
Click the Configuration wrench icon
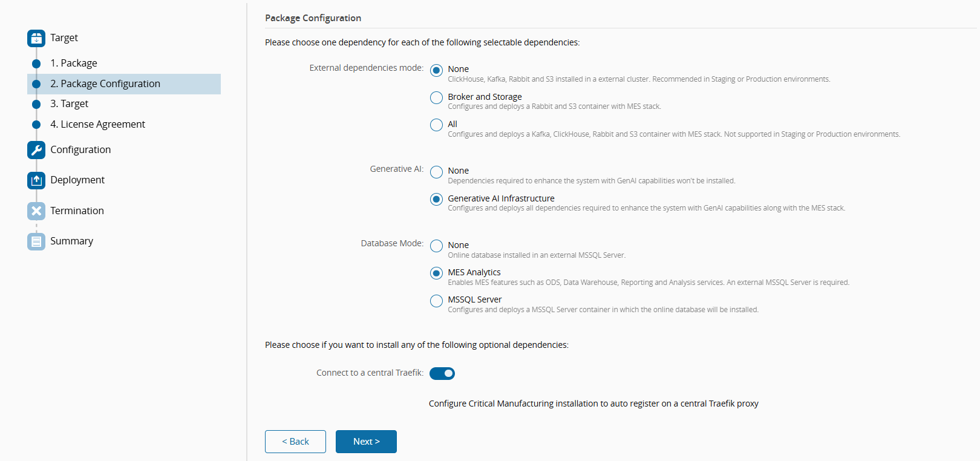[x=36, y=150]
